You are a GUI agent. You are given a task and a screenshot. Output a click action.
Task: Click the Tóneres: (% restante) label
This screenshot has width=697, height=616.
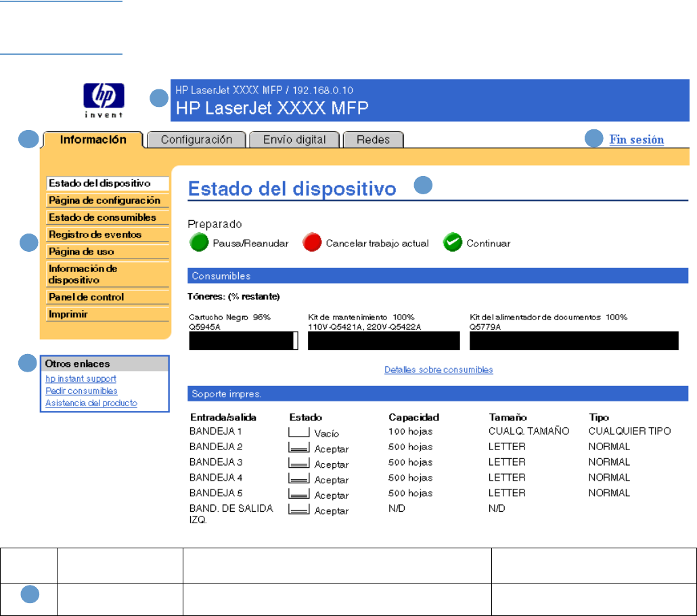234,296
